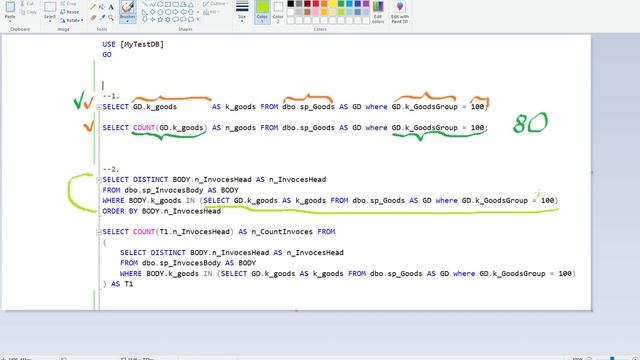Pick the yellow color swatch
The height and width of the screenshot is (360, 640).
point(333,4)
